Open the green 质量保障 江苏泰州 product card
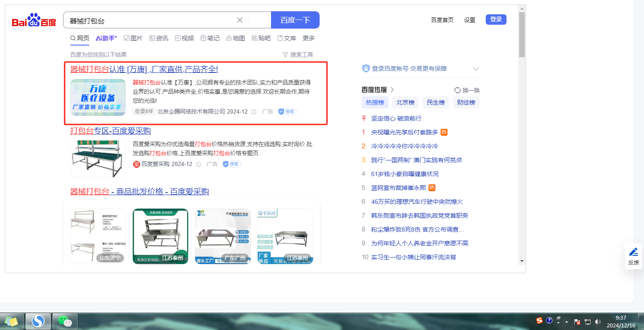 point(160,236)
